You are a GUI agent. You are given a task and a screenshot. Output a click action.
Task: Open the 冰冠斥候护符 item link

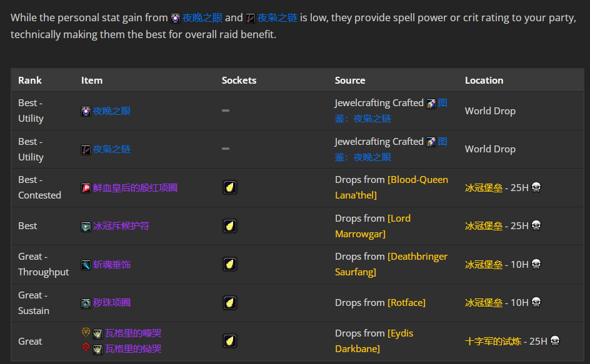click(121, 226)
